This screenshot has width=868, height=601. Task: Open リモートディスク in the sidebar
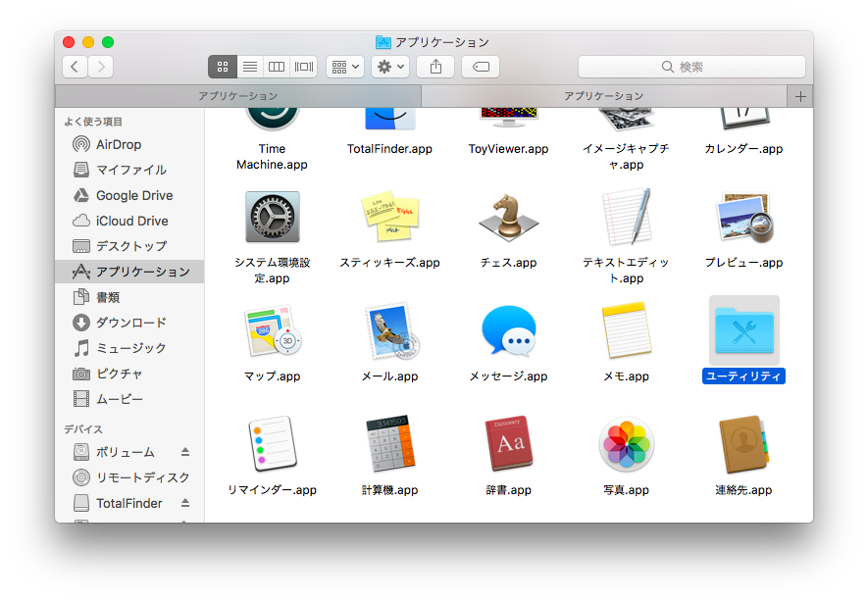(129, 477)
